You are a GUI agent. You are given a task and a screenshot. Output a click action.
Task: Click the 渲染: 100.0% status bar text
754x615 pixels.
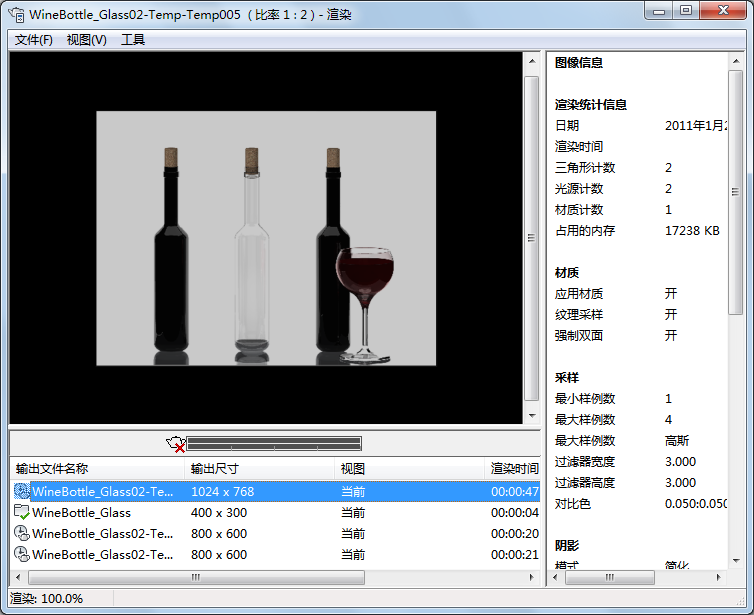(47, 599)
